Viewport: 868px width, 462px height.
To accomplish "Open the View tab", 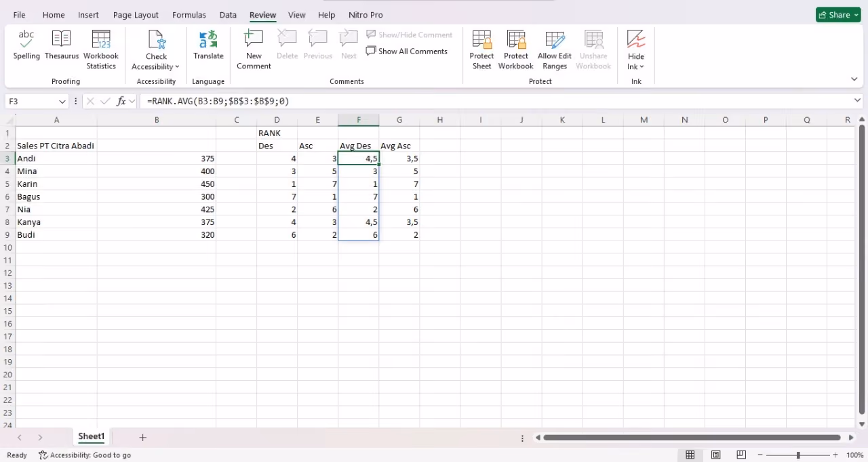I will pyautogui.click(x=296, y=15).
